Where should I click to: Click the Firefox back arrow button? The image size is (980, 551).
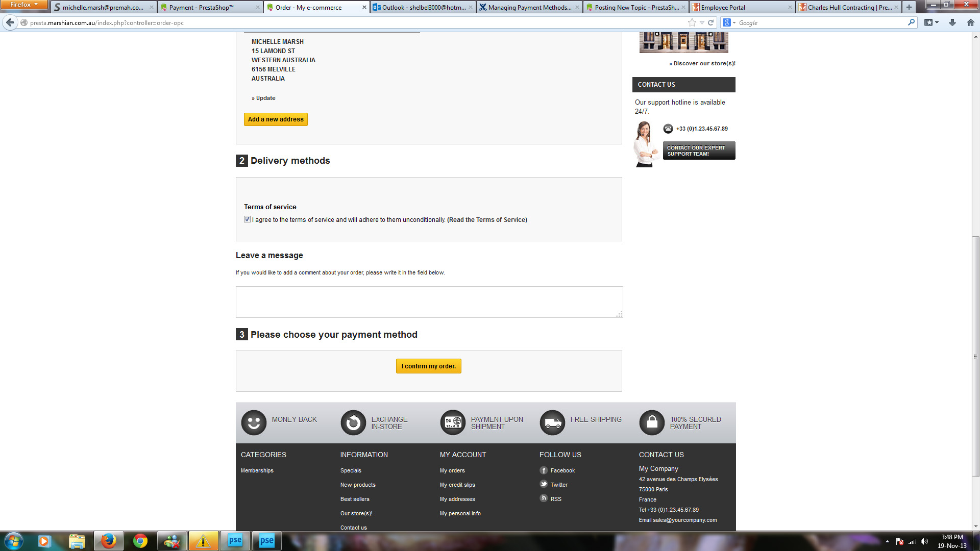coord(10,22)
